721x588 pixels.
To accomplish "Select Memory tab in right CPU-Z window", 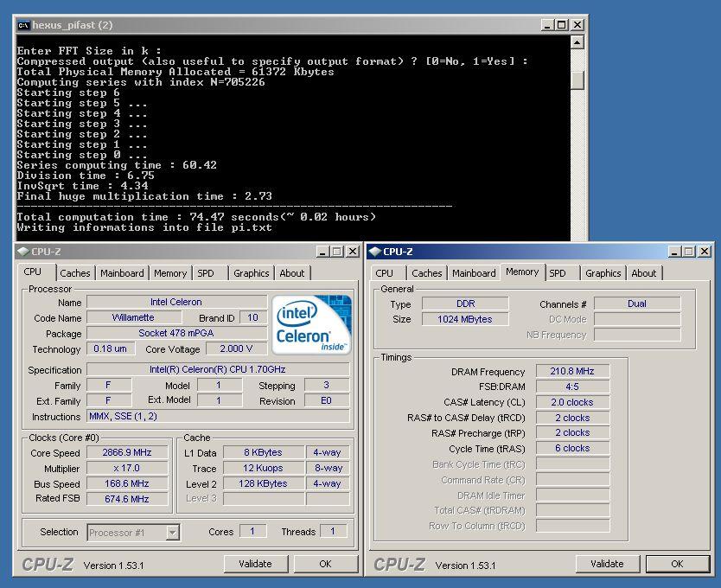I will pos(522,272).
